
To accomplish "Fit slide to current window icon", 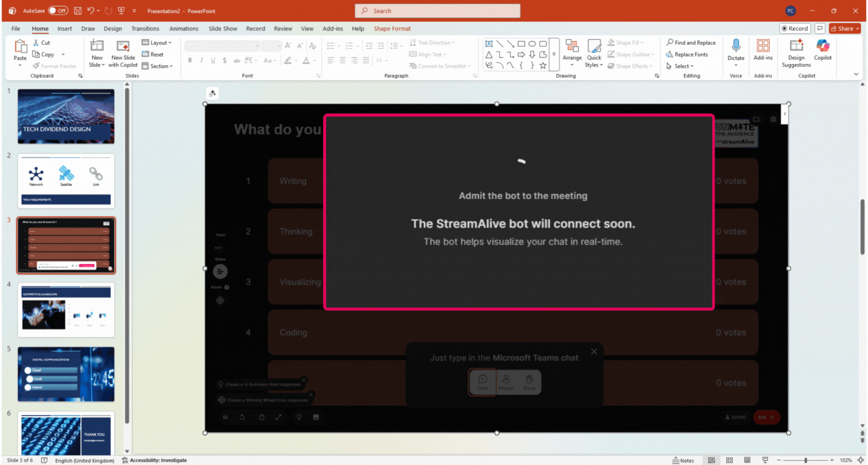I will click(861, 460).
